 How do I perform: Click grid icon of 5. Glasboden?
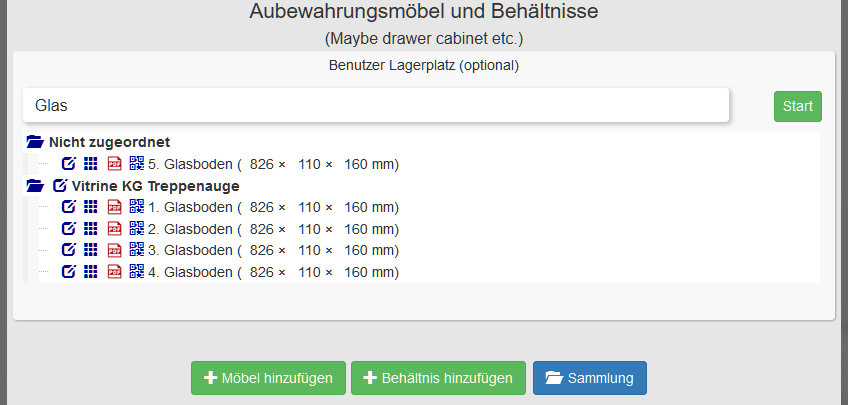91,164
